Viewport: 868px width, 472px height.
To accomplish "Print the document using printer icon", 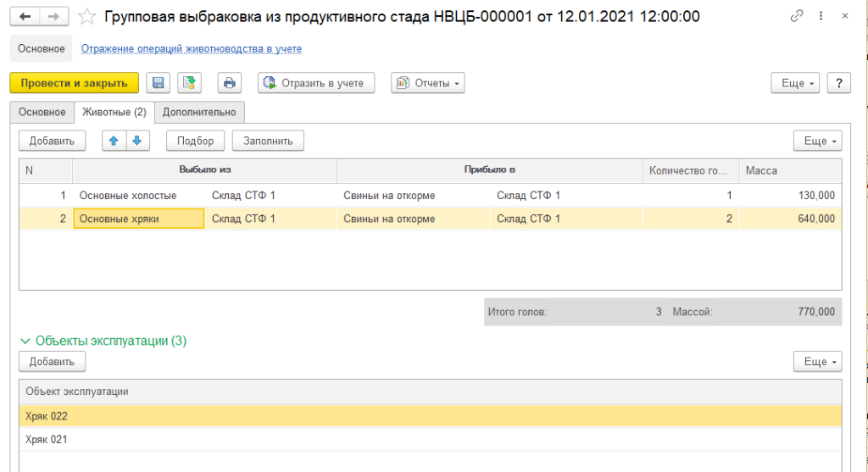I will [x=229, y=83].
